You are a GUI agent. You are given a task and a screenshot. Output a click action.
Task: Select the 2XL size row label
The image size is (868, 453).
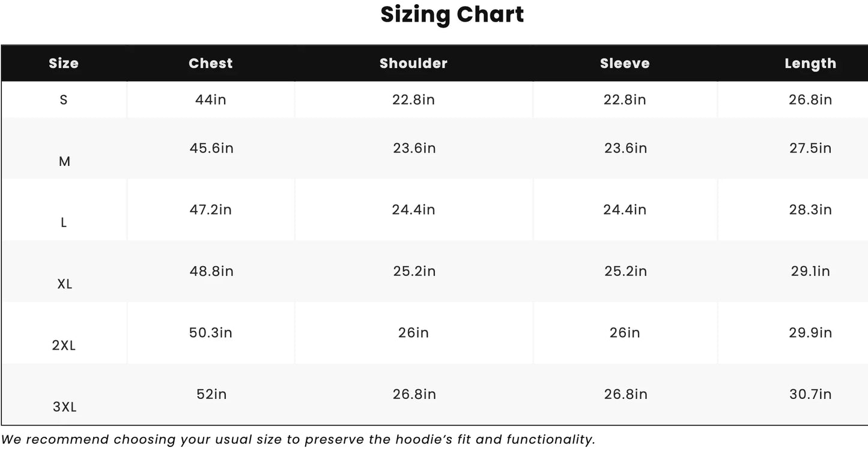click(64, 345)
